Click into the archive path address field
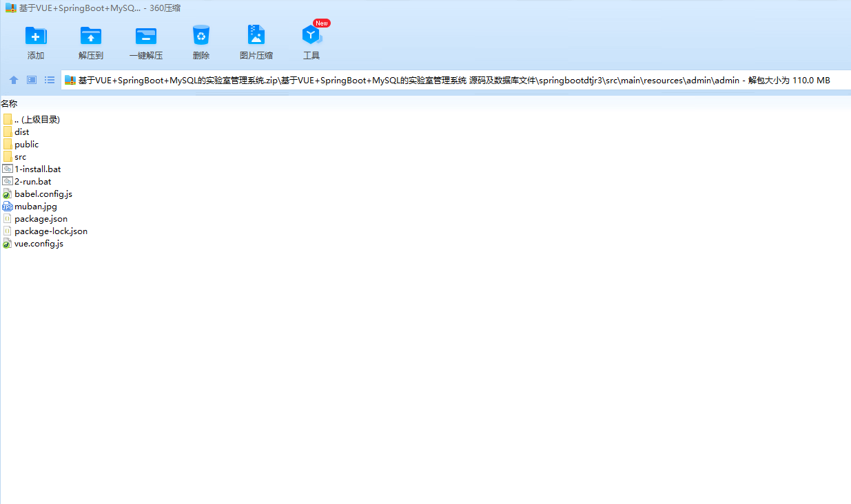 tap(455, 81)
